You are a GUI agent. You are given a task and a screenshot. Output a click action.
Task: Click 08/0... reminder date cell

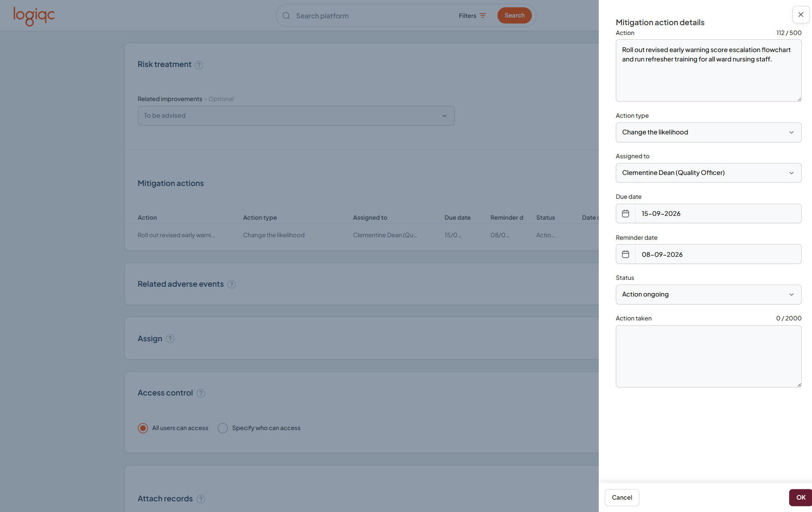point(500,235)
